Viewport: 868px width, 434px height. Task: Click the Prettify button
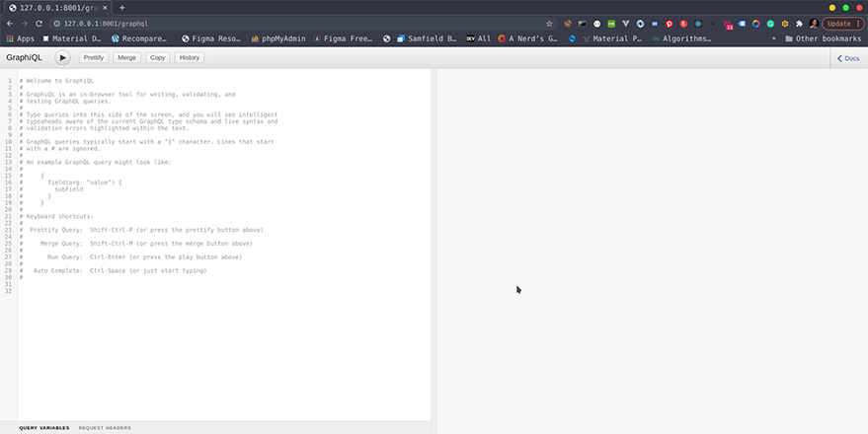pyautogui.click(x=94, y=57)
